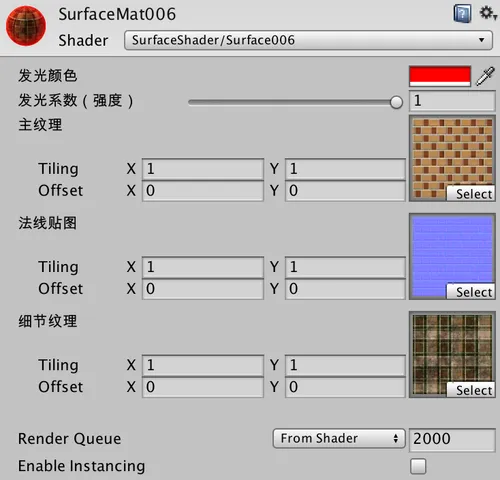Open the Shader dropdown SurfaceShader/Surface006
Screen dimensions: 500x480
[308, 40]
